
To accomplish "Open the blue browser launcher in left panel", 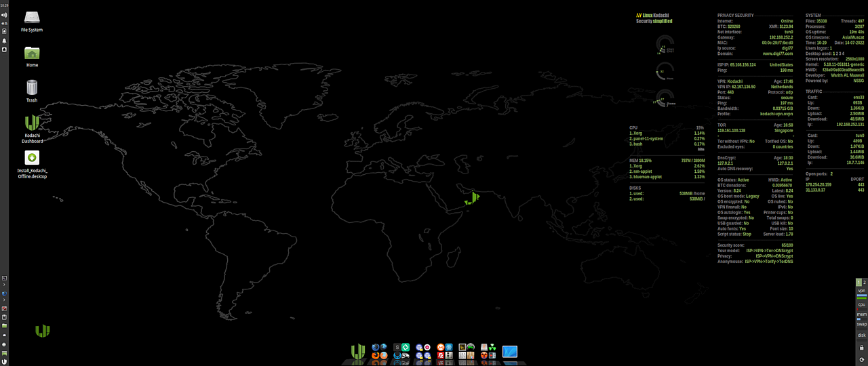I will (x=4, y=293).
